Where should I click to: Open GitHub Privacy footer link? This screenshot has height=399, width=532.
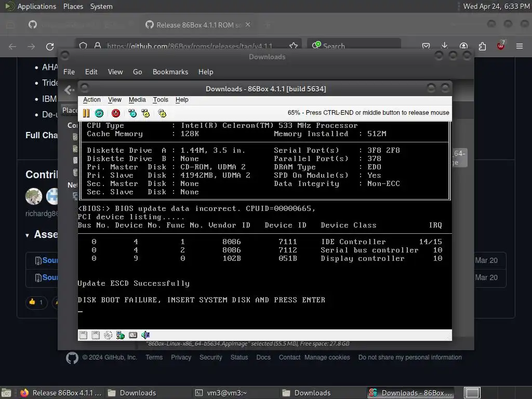[x=181, y=357]
